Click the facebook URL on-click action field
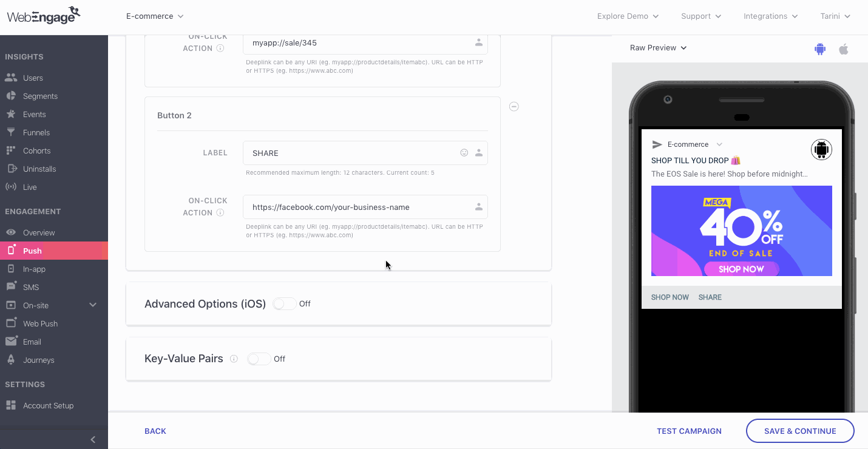Screen dimensions: 868x449 [365, 207]
